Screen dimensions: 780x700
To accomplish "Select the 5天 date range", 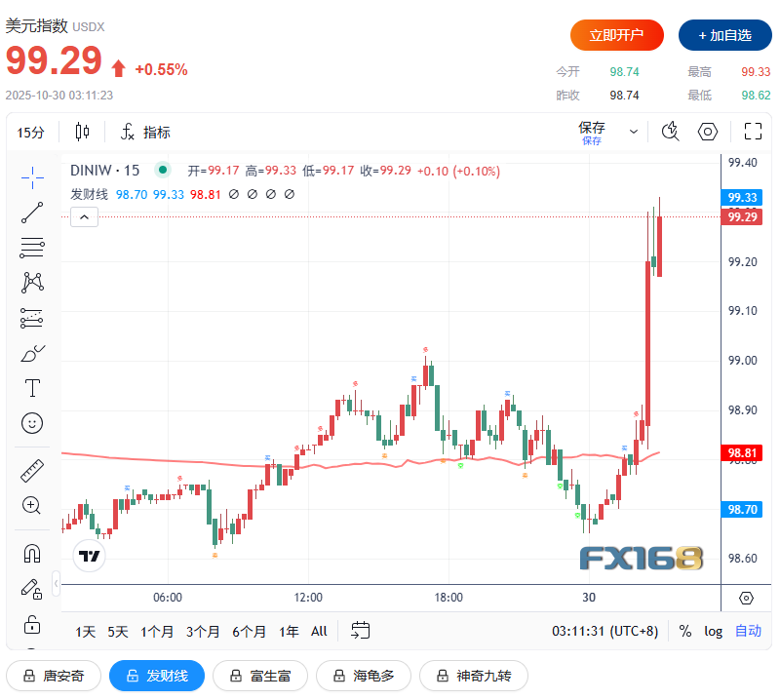I will (x=118, y=632).
